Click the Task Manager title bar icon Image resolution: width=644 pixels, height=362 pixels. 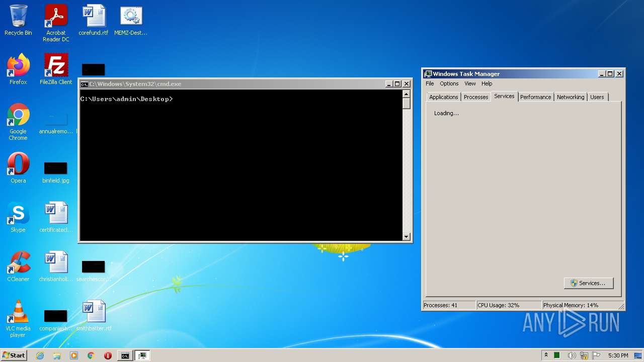click(x=428, y=74)
